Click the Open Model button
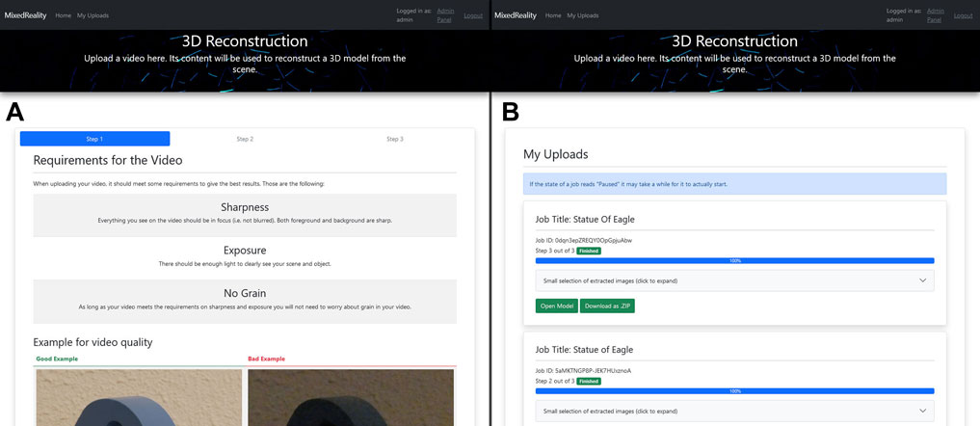 point(556,306)
